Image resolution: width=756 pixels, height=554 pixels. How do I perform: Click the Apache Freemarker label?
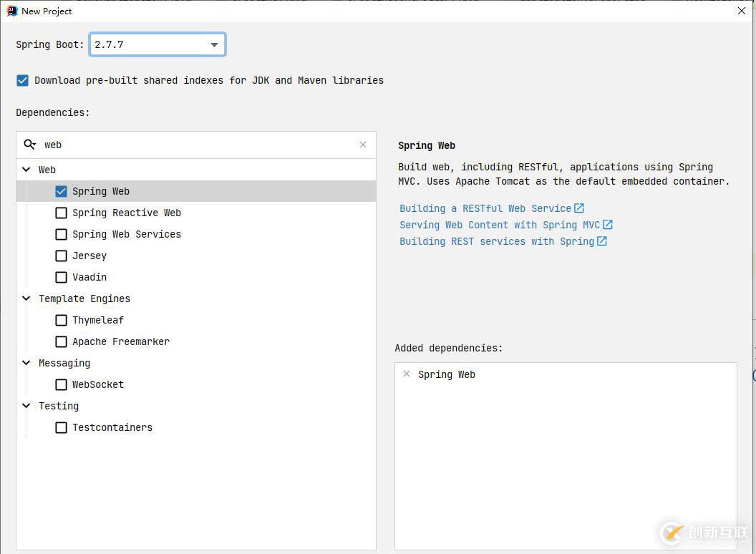click(x=121, y=341)
